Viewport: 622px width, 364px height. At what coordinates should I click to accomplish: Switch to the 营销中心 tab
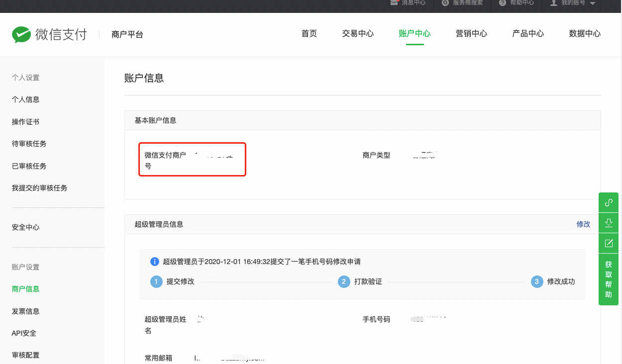tap(471, 34)
